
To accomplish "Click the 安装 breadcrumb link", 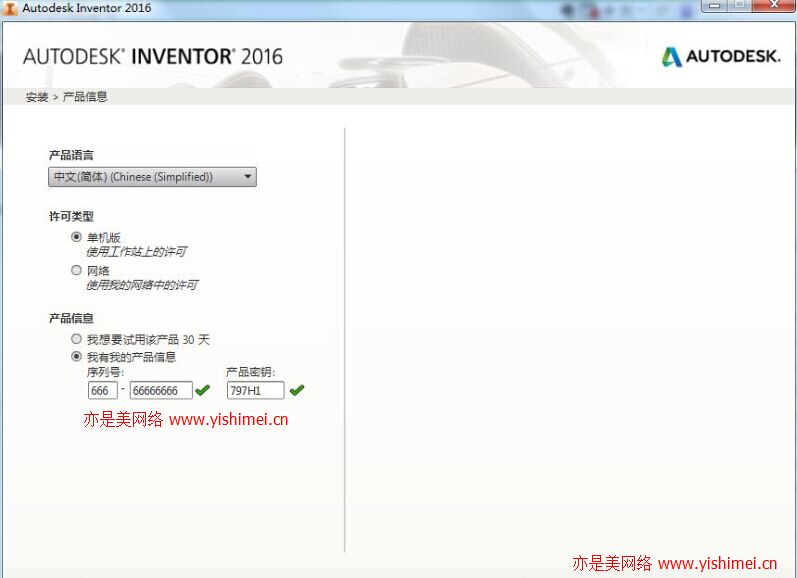I will click(37, 97).
